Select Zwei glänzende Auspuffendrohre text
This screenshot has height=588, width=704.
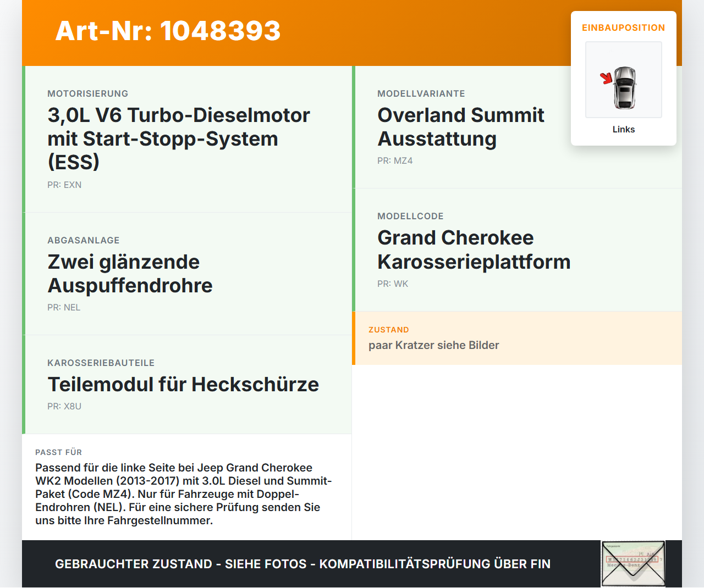pyautogui.click(x=130, y=274)
